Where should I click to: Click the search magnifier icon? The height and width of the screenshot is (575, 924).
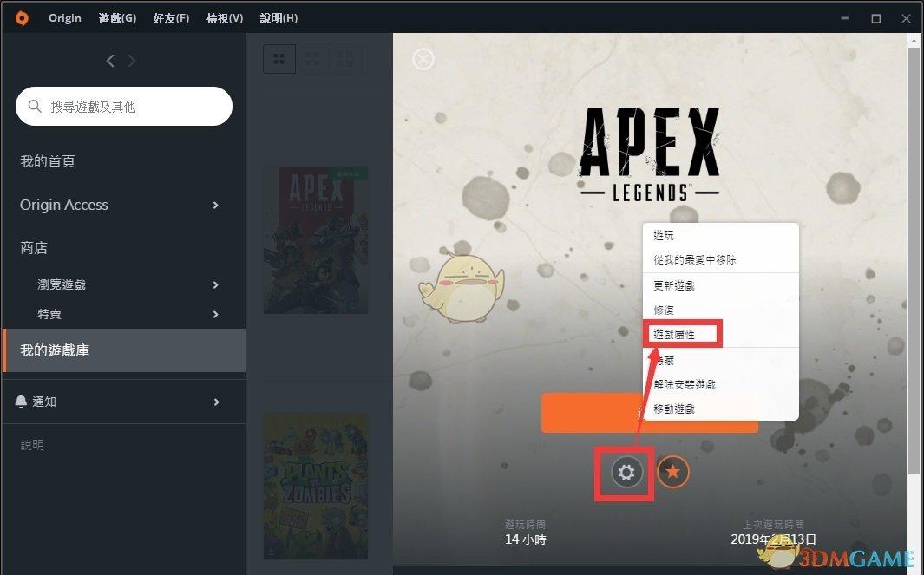pos(35,106)
